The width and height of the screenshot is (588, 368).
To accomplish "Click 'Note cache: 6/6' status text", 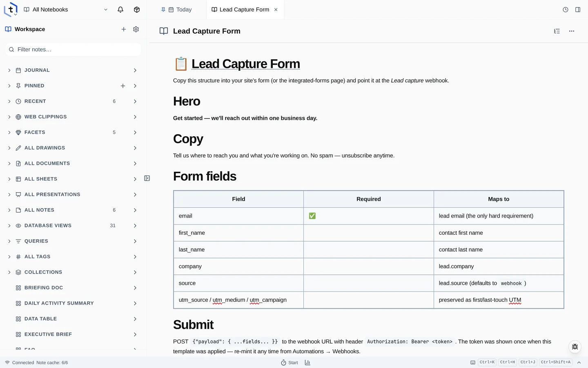I will 52,363.
